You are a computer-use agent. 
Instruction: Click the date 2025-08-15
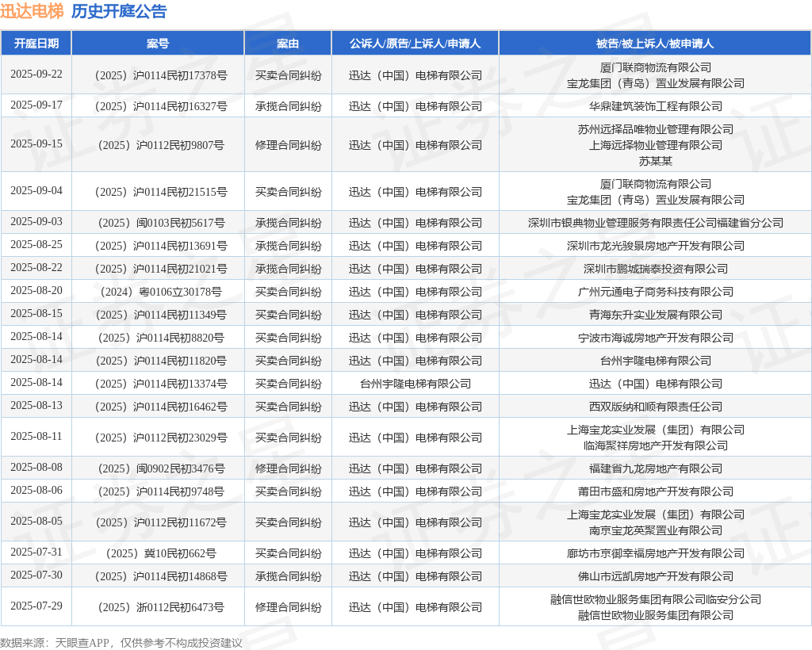(36, 314)
